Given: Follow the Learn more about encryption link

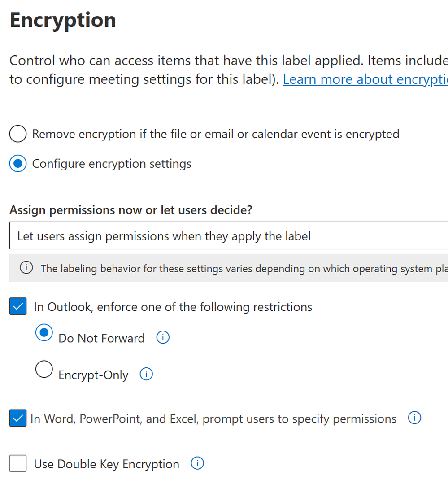Looking at the screenshot, I should pos(365,79).
